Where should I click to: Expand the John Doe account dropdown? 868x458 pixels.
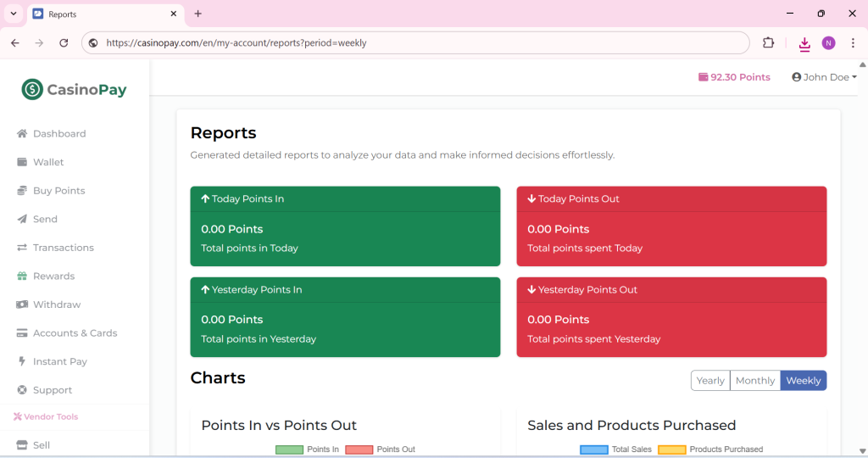click(x=824, y=77)
